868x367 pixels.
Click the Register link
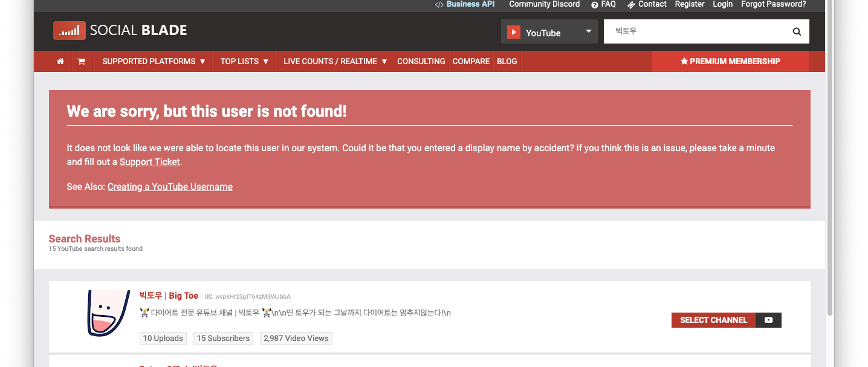690,4
